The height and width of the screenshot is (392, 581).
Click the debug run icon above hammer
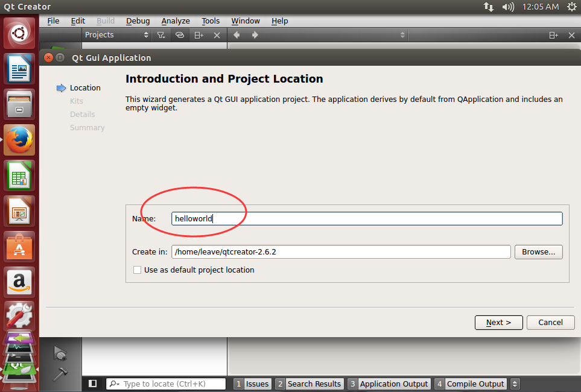click(x=60, y=353)
